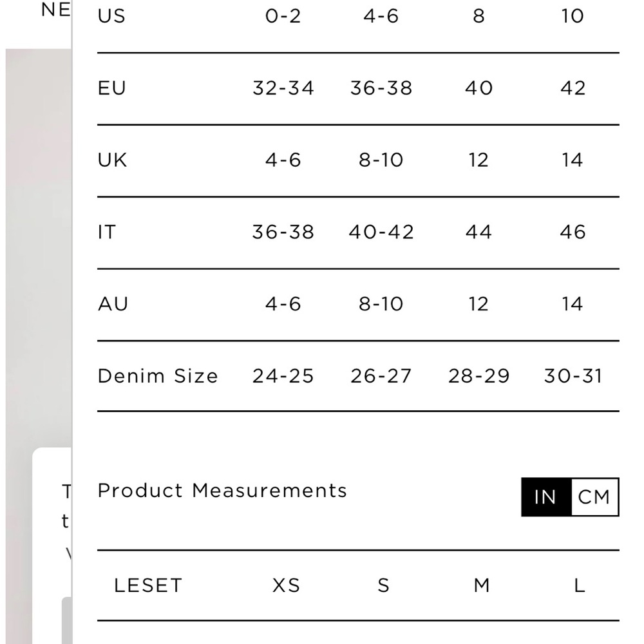The image size is (644, 644).
Task: Click the S size column header
Action: (383, 585)
